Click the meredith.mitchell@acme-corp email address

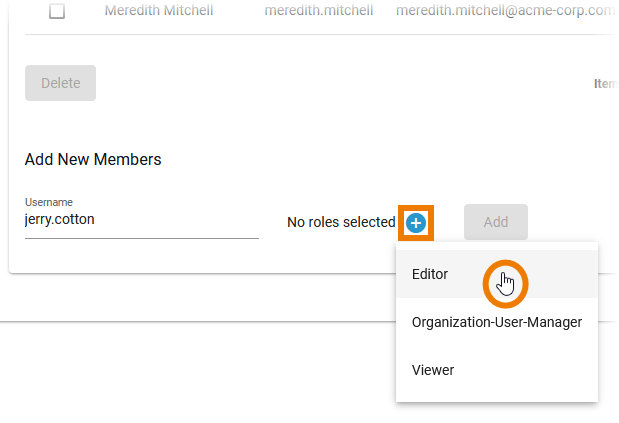pyautogui.click(x=505, y=11)
